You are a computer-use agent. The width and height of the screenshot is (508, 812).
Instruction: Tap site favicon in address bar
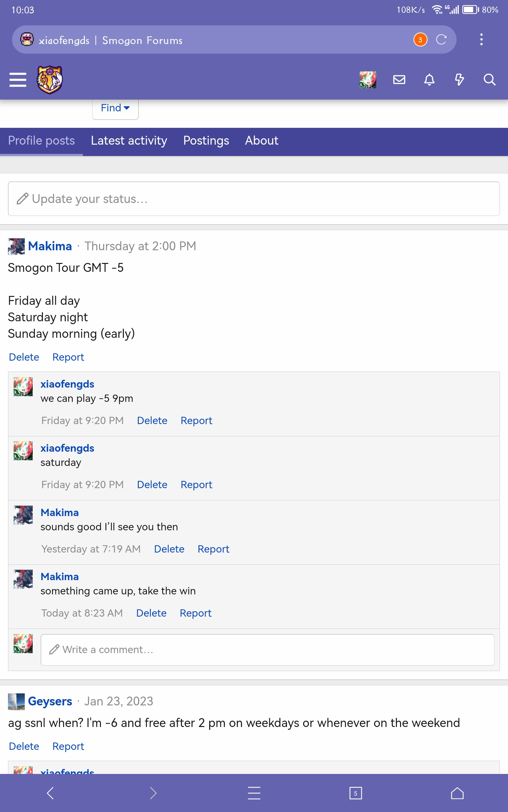(27, 39)
